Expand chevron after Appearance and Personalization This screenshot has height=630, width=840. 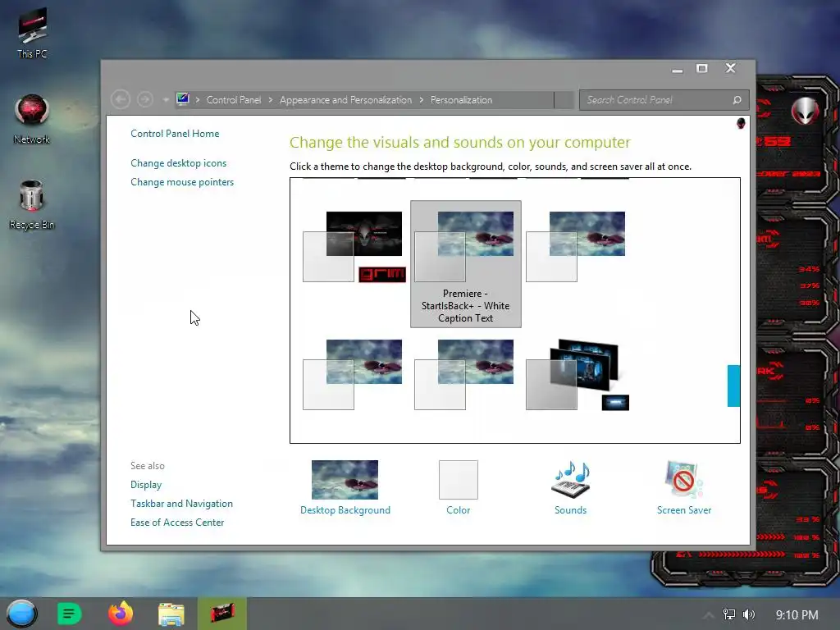422,100
